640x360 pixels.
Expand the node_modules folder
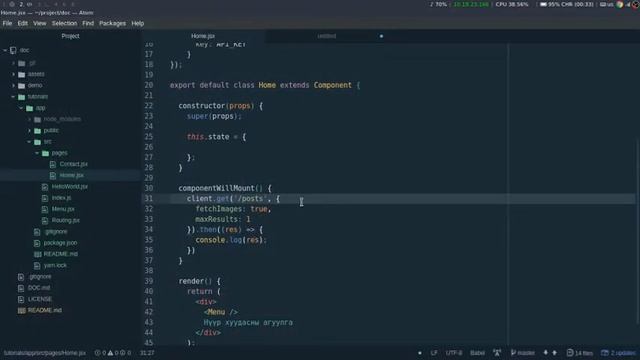coord(29,119)
